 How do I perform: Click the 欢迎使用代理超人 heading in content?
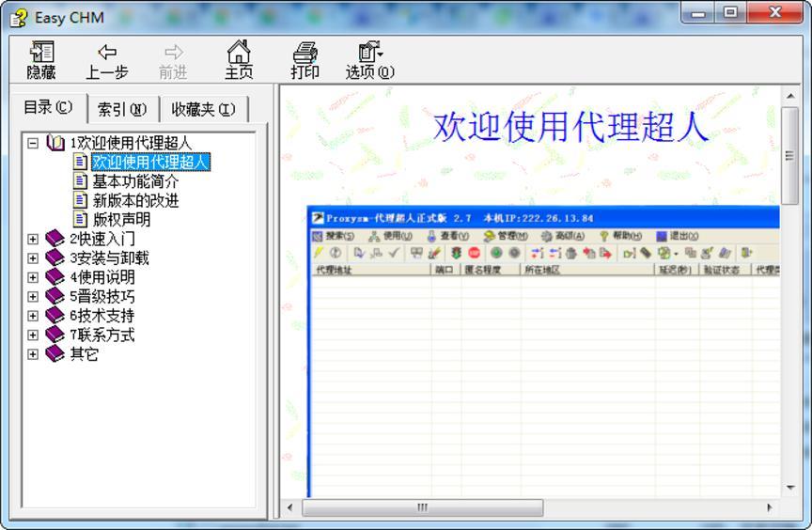point(570,127)
